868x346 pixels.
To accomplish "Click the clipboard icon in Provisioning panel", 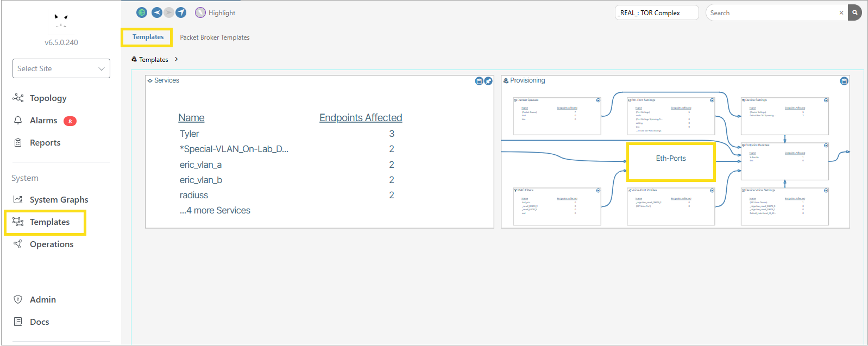I will click(x=844, y=81).
